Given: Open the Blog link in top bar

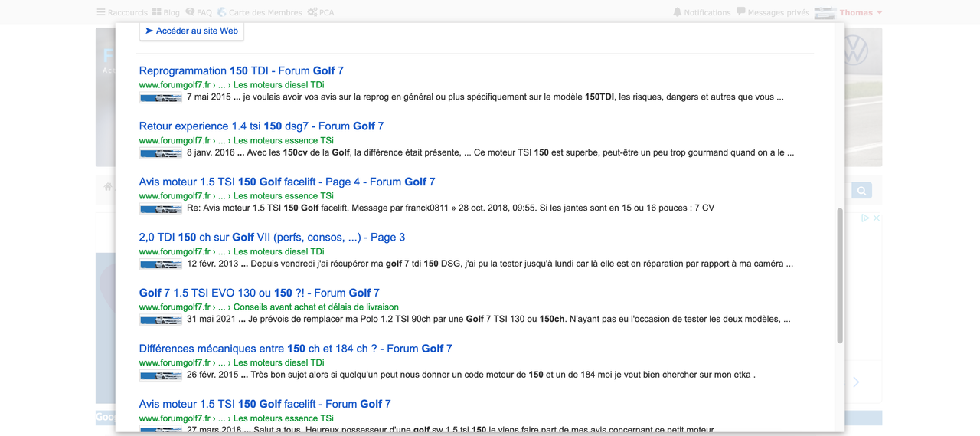Looking at the screenshot, I should pos(165,12).
